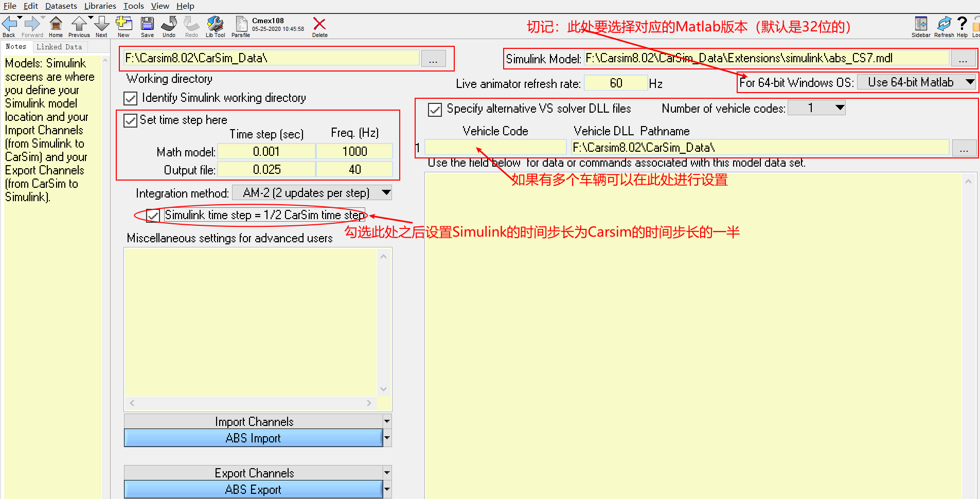
Task: Click Miscellaneous settings horizontal scroll left arrow
Action: [132, 403]
